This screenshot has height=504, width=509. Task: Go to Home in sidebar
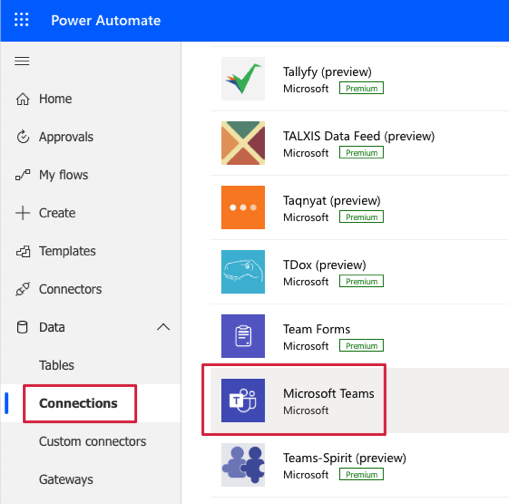[x=55, y=99]
